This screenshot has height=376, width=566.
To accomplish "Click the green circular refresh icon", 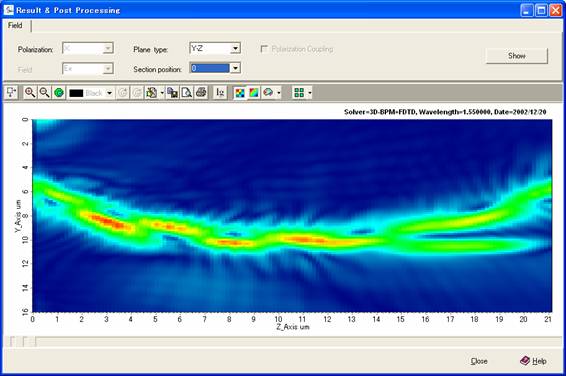I will 59,93.
